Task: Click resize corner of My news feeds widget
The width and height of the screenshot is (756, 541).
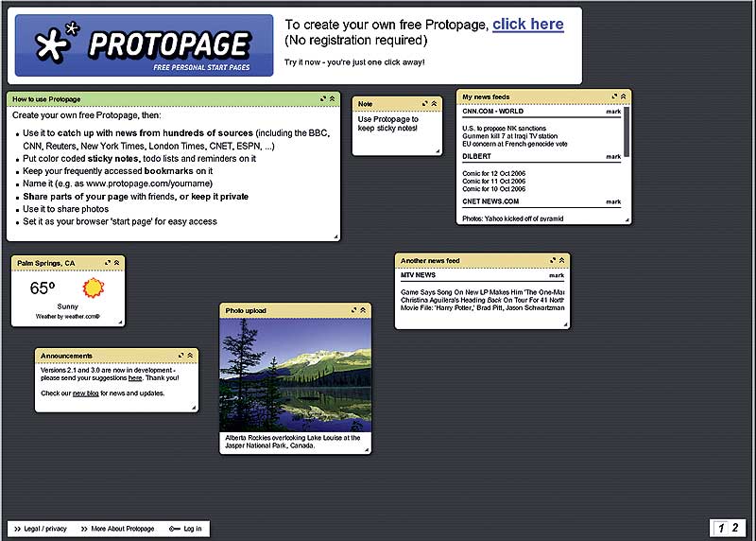Action: pos(627,220)
